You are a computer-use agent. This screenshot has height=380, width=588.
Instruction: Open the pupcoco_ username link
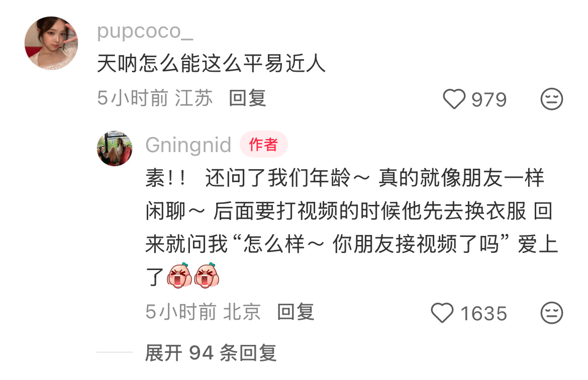pyautogui.click(x=145, y=32)
